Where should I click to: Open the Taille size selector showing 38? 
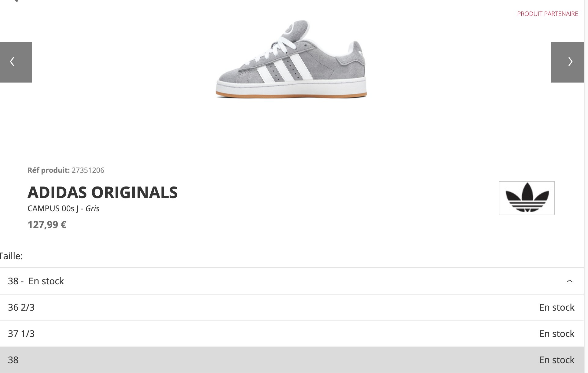coord(292,281)
